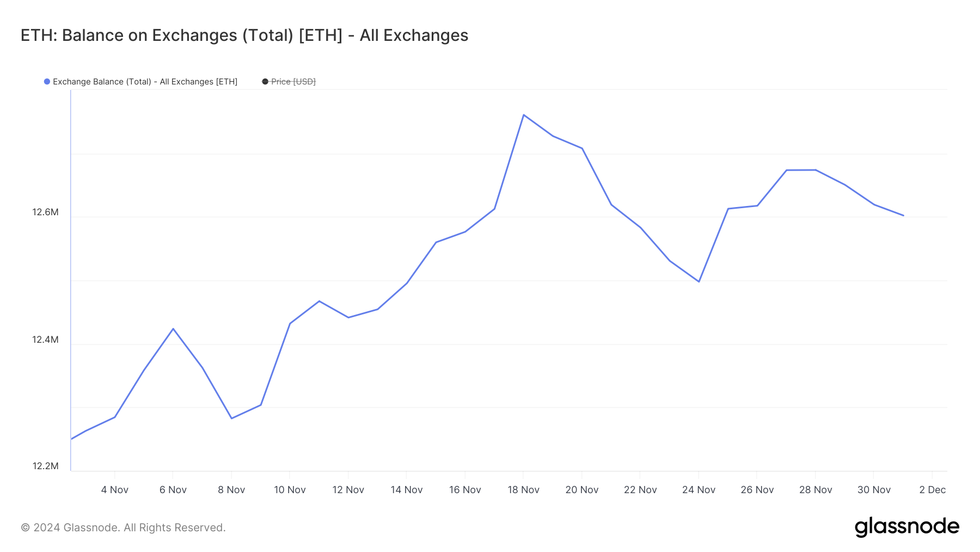This screenshot has height=552, width=980.
Task: Click the 6 Nov local peak on the line
Action: tap(173, 329)
